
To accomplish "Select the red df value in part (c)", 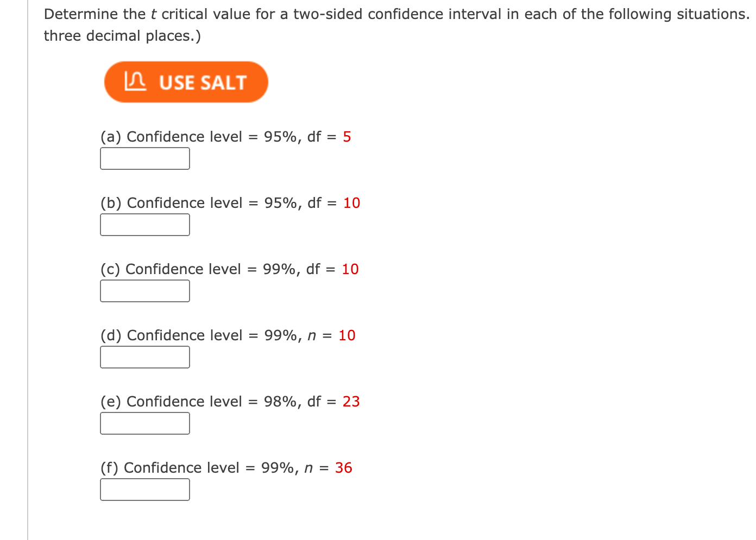I will click(351, 269).
